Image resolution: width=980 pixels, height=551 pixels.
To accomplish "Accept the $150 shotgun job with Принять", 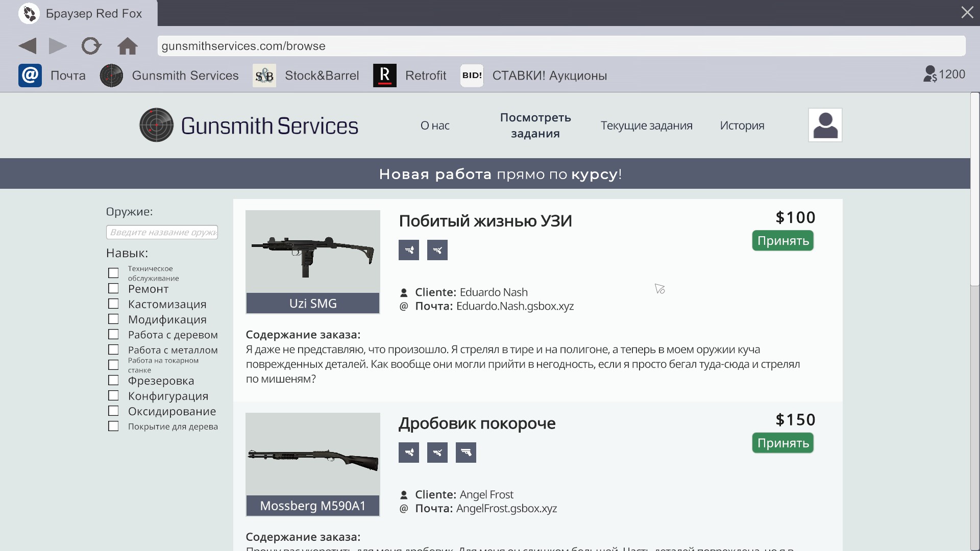I will pos(783,443).
